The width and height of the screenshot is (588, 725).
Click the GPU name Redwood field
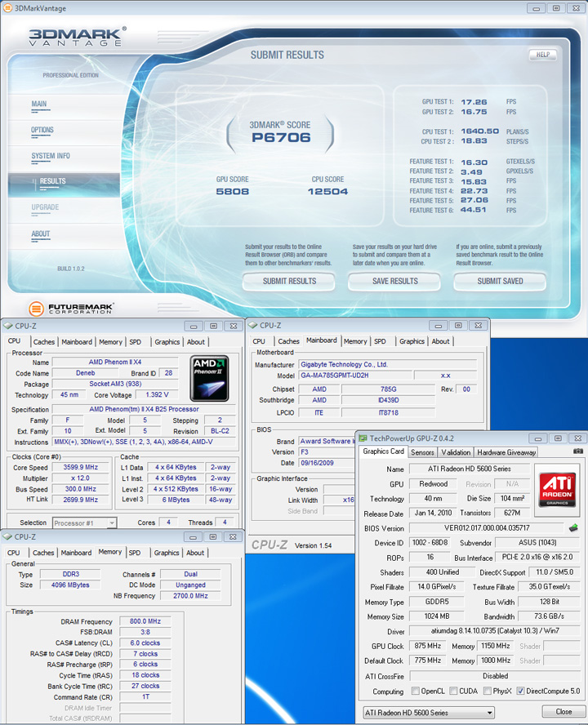433,483
